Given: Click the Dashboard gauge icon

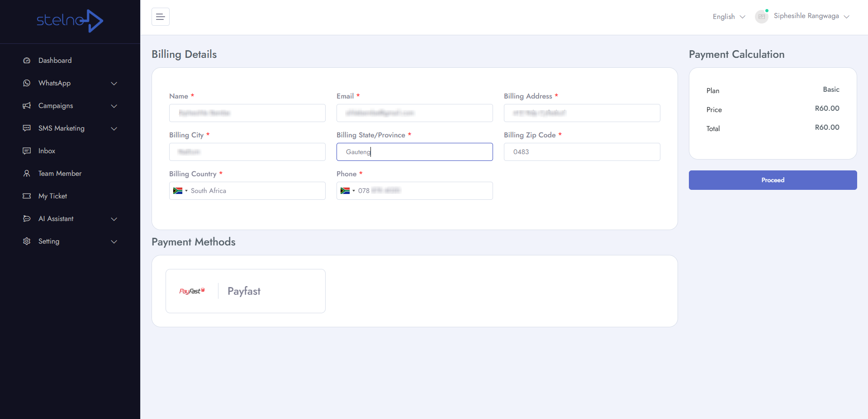Looking at the screenshot, I should point(27,61).
